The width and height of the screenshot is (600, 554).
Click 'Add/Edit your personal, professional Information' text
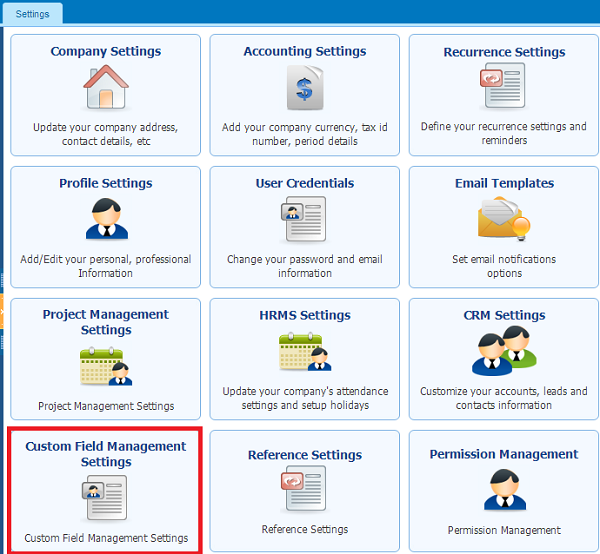pyautogui.click(x=106, y=266)
